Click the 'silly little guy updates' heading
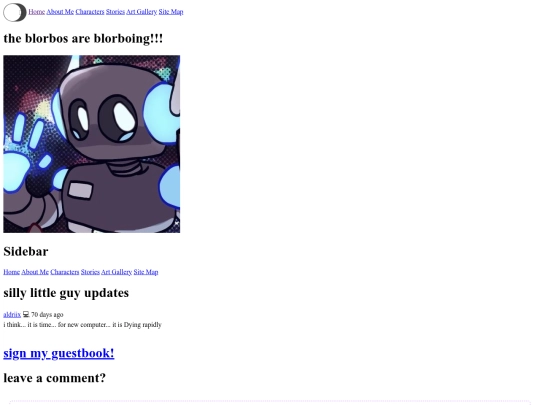Viewport: 540px width, 405px height. tap(66, 293)
